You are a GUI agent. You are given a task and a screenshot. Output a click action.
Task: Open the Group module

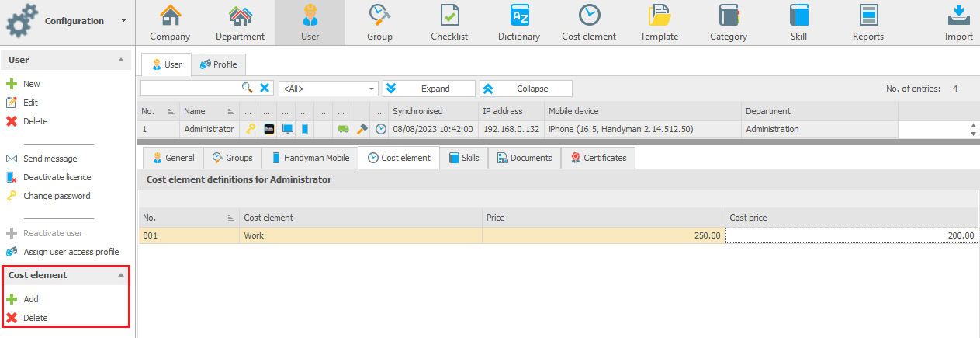[379, 23]
